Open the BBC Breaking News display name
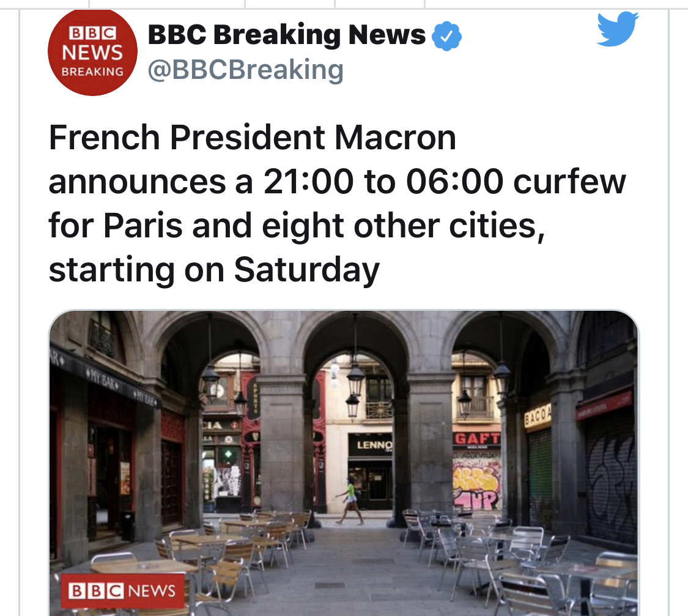 coord(287,35)
